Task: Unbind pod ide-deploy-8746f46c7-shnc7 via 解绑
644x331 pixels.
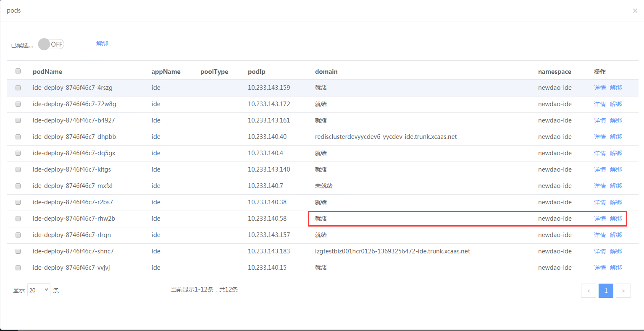Action: pos(616,251)
